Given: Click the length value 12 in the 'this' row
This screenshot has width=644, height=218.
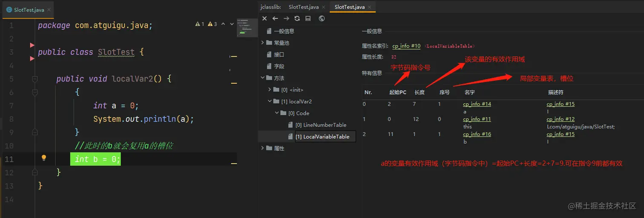Looking at the screenshot, I should click(416, 119).
